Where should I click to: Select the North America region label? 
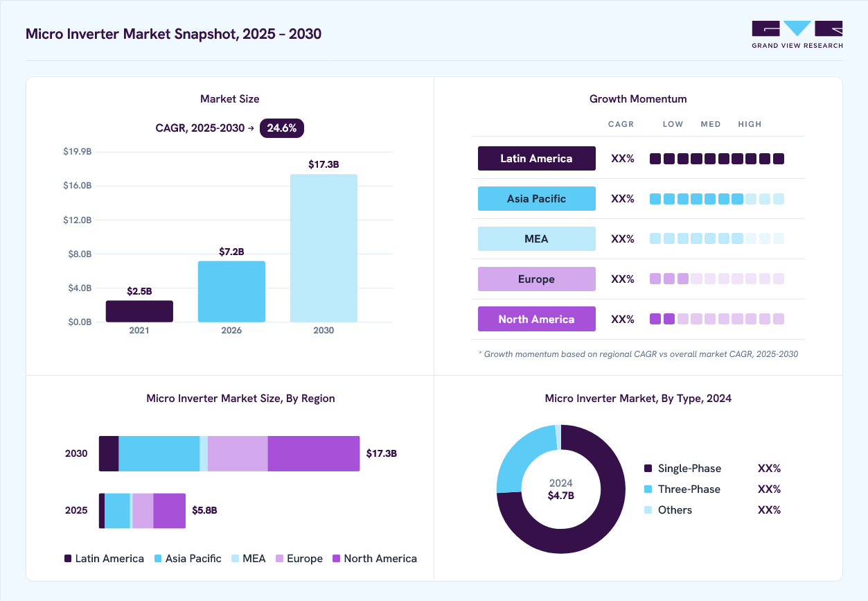pos(537,319)
